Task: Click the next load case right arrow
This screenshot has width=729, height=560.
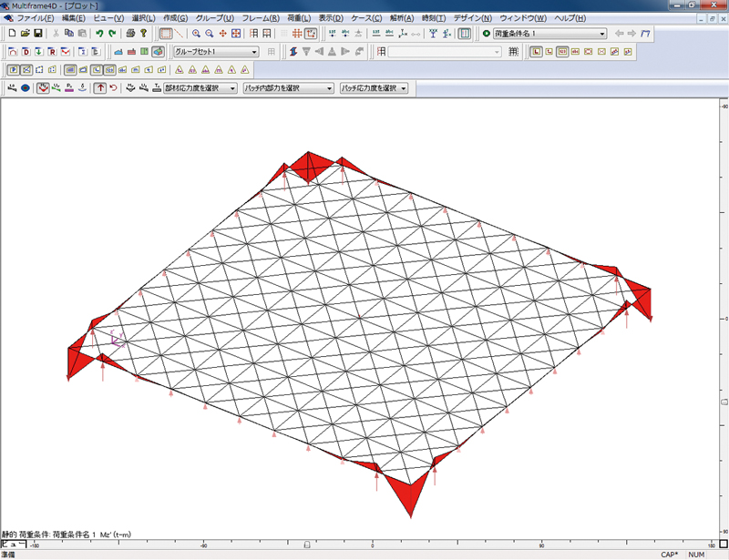Action: click(631, 34)
